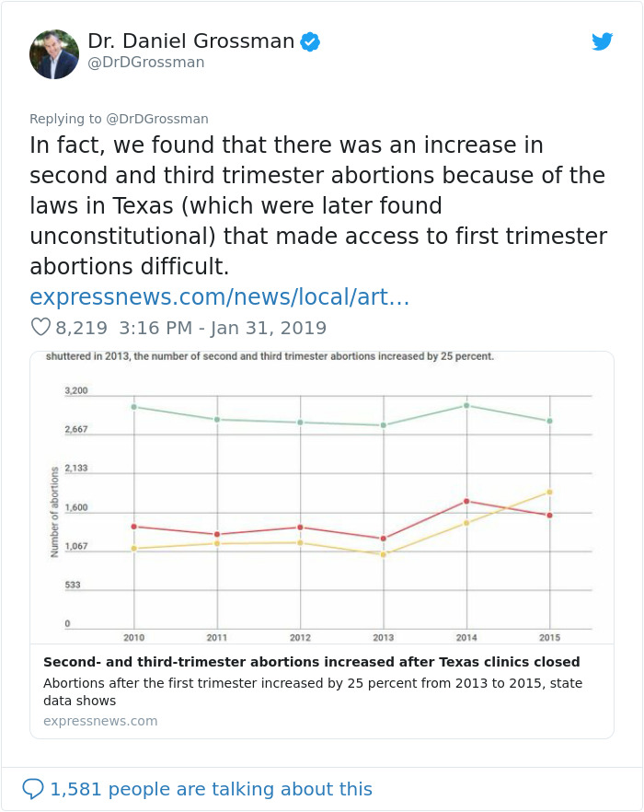Screen dimensions: 644x812
Task: Open '1,581 people are talking about this'
Action: pyautogui.click(x=211, y=789)
